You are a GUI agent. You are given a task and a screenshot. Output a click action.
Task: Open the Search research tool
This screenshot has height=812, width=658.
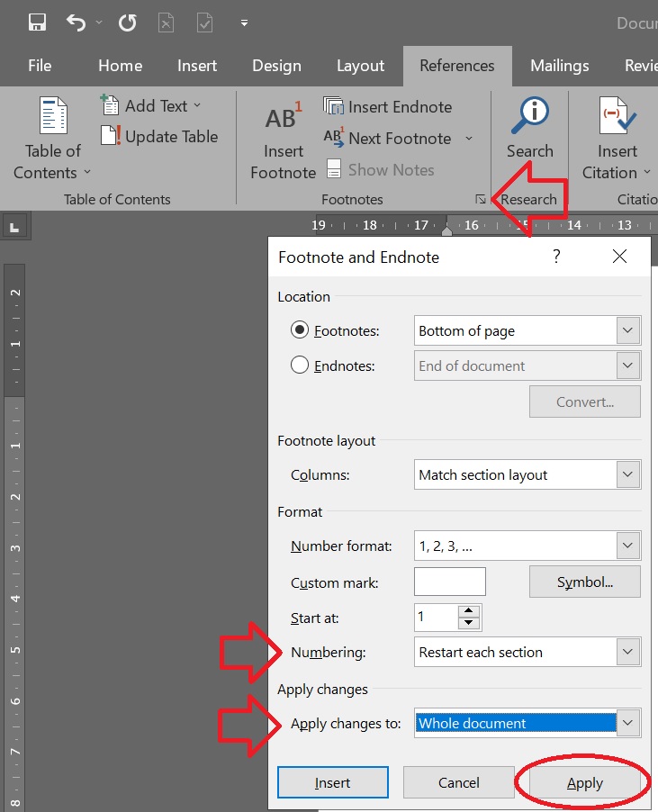coord(529,128)
